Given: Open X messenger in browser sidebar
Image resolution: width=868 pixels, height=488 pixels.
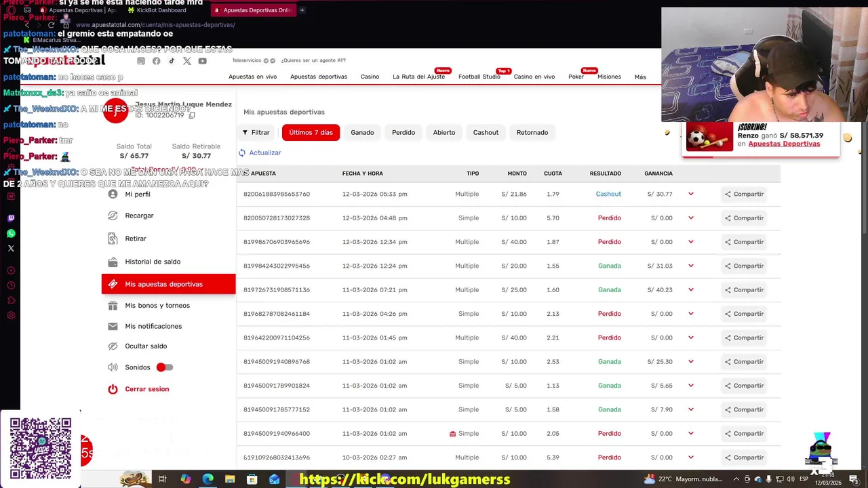Looking at the screenshot, I should click(11, 248).
